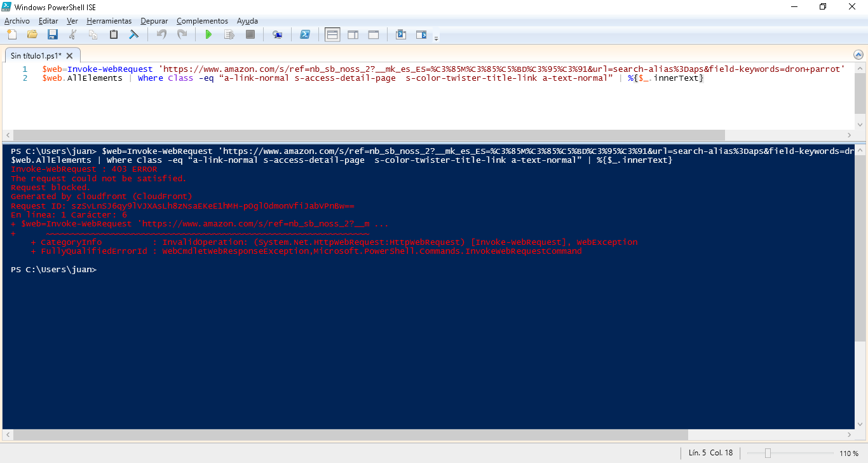
Task: Adjust the zoom slider in status bar
Action: [768, 453]
